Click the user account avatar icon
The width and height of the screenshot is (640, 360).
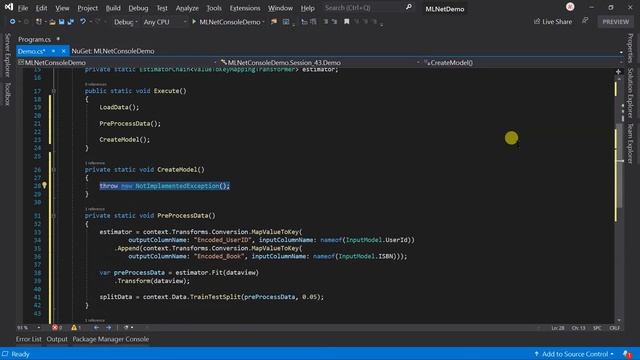tap(570, 7)
